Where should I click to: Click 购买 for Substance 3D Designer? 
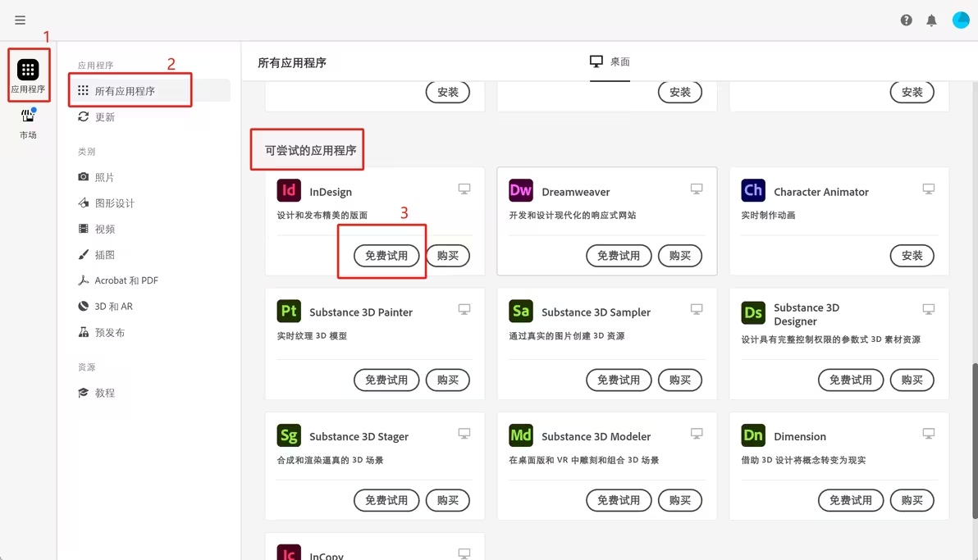pyautogui.click(x=912, y=380)
